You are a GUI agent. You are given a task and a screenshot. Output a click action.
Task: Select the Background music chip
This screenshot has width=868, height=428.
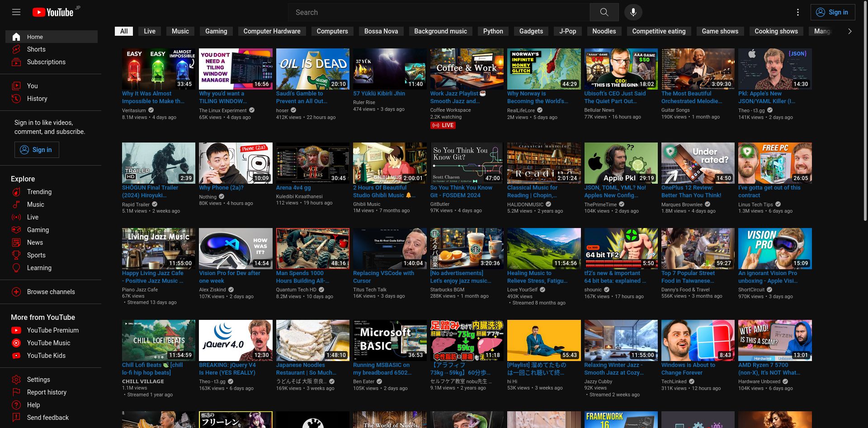[440, 31]
